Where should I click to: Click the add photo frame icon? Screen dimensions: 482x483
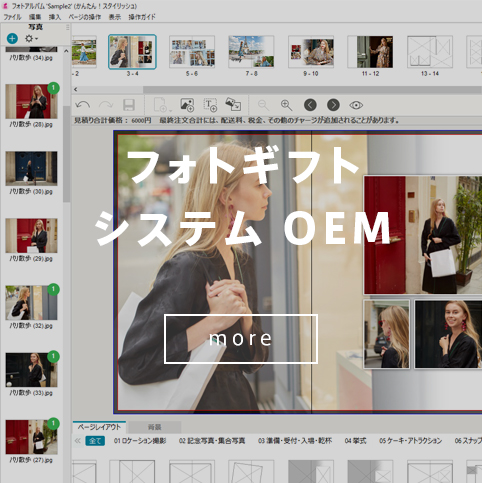point(187,105)
